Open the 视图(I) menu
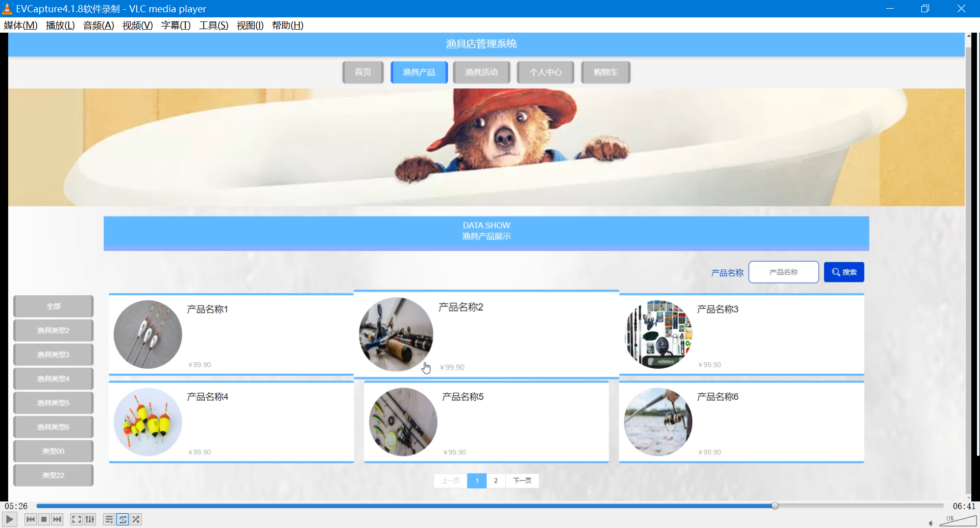980x528 pixels. pos(250,26)
